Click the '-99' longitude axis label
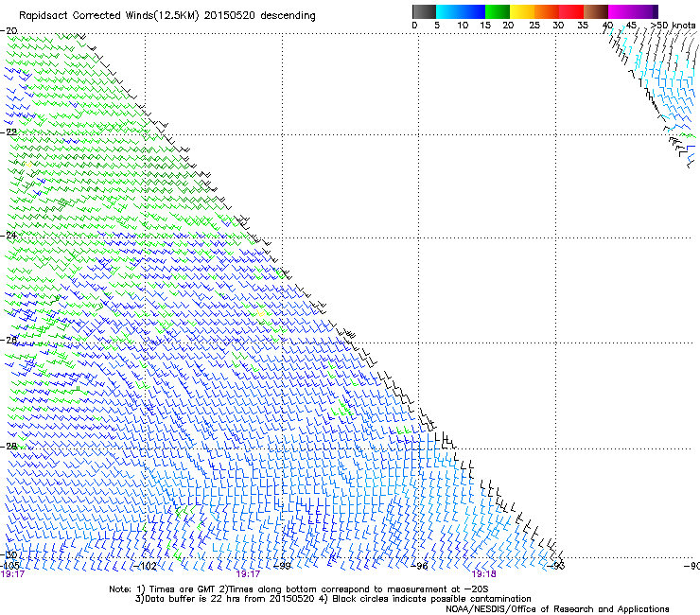This screenshot has width=700, height=615. pos(282,566)
